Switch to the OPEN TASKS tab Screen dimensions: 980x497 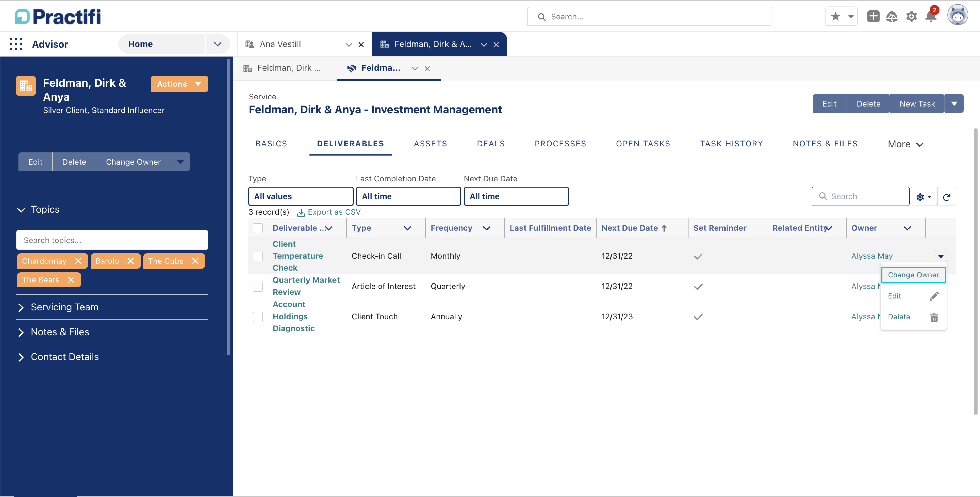click(x=643, y=144)
